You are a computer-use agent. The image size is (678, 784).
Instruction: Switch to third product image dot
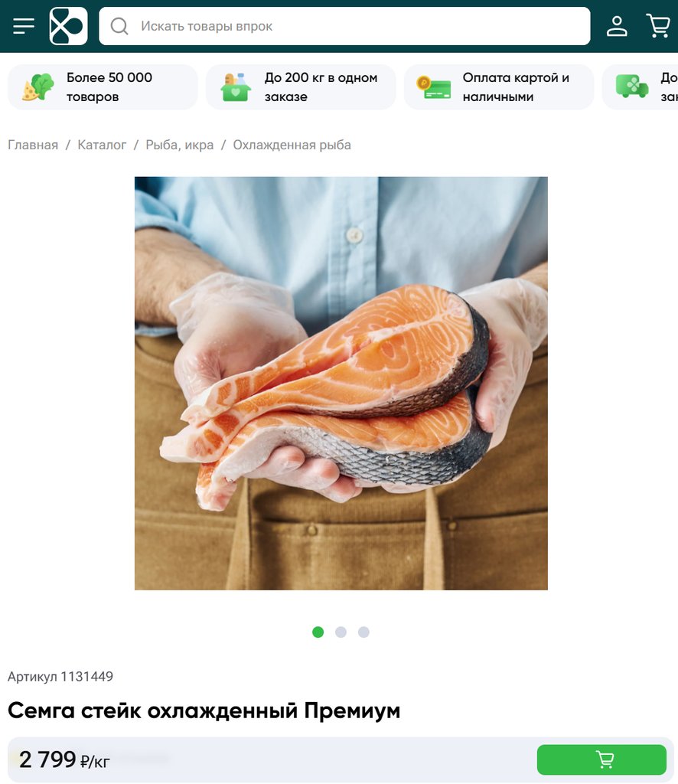tap(363, 632)
